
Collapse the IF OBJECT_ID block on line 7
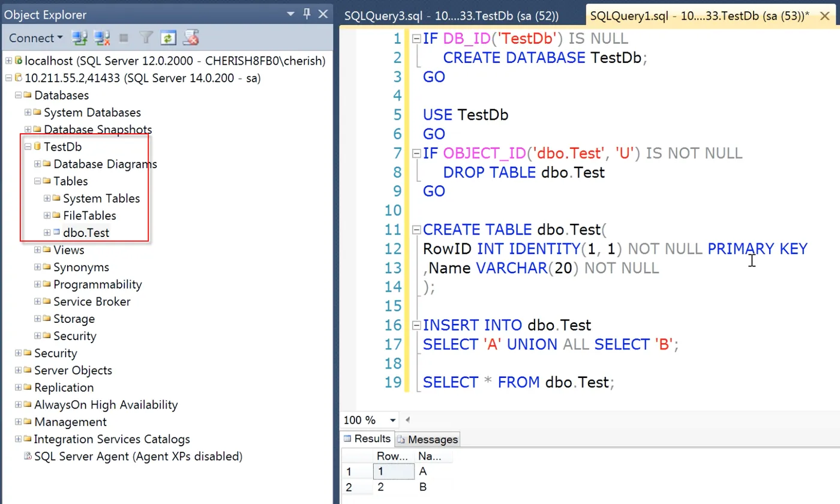pos(416,154)
